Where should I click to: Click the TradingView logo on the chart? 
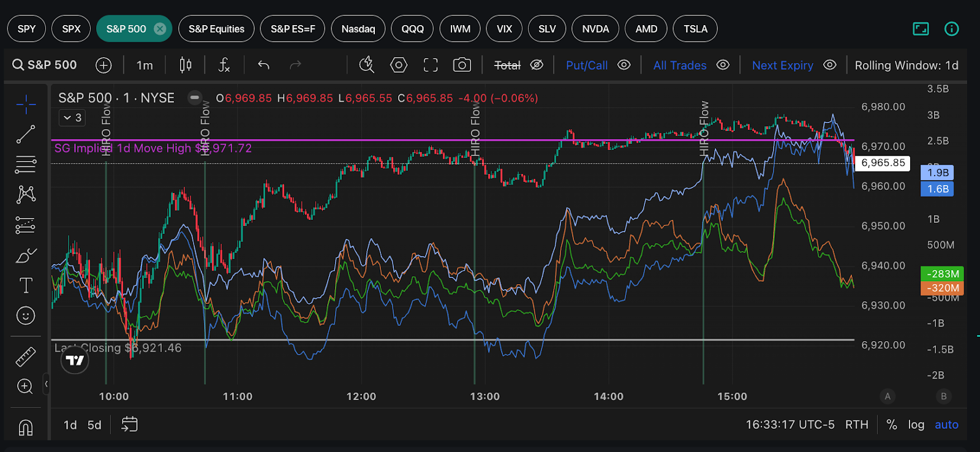point(75,360)
